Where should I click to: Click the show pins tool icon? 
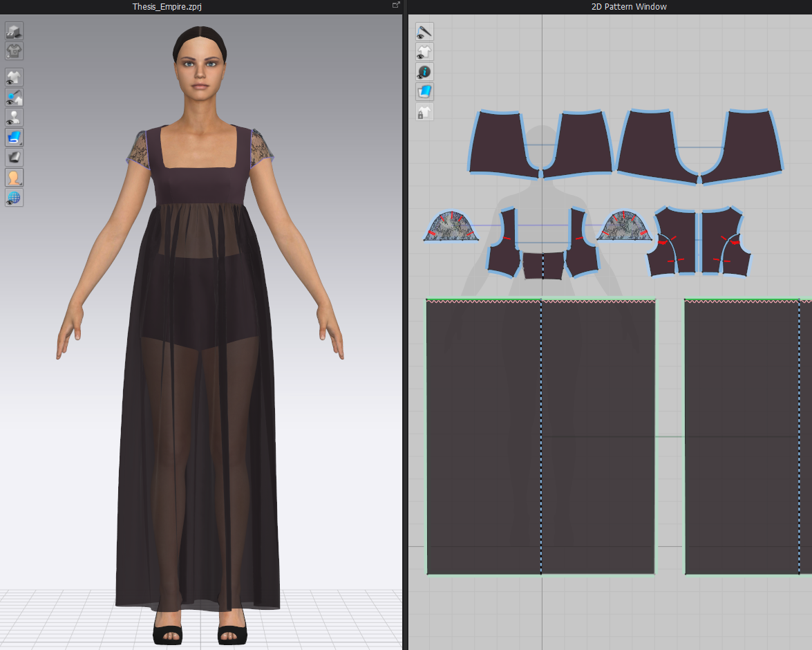click(x=14, y=97)
